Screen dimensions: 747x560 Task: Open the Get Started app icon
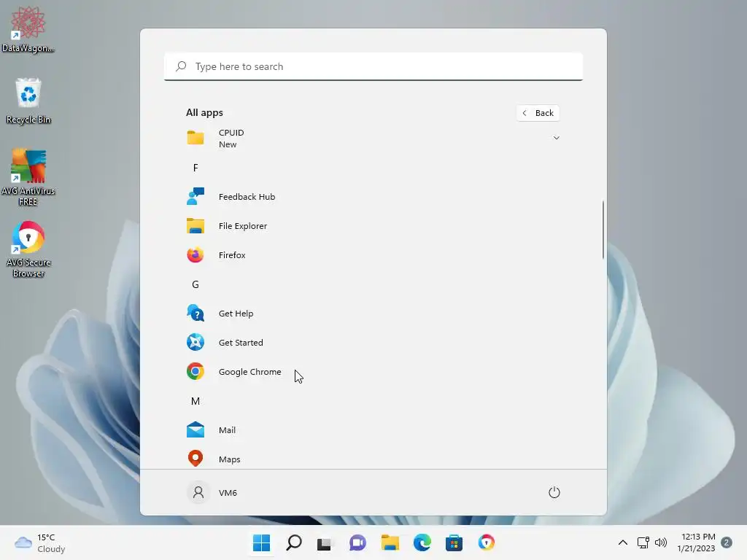[196, 343]
